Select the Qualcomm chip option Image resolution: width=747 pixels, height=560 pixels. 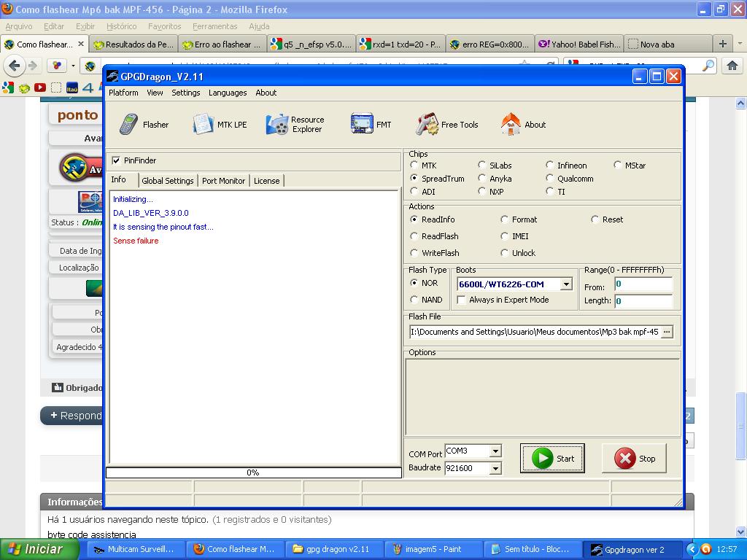coord(550,179)
